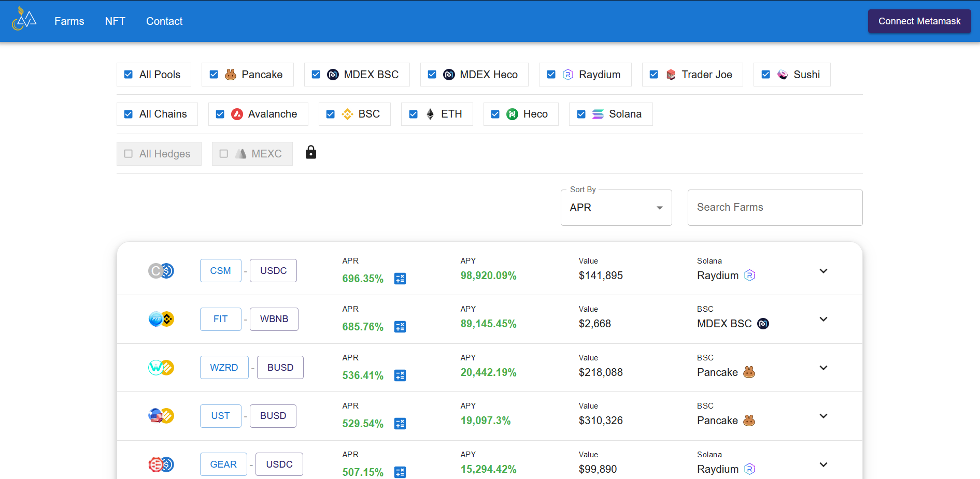The width and height of the screenshot is (980, 479).
Task: Click the Solana chain logo
Action: 598,114
